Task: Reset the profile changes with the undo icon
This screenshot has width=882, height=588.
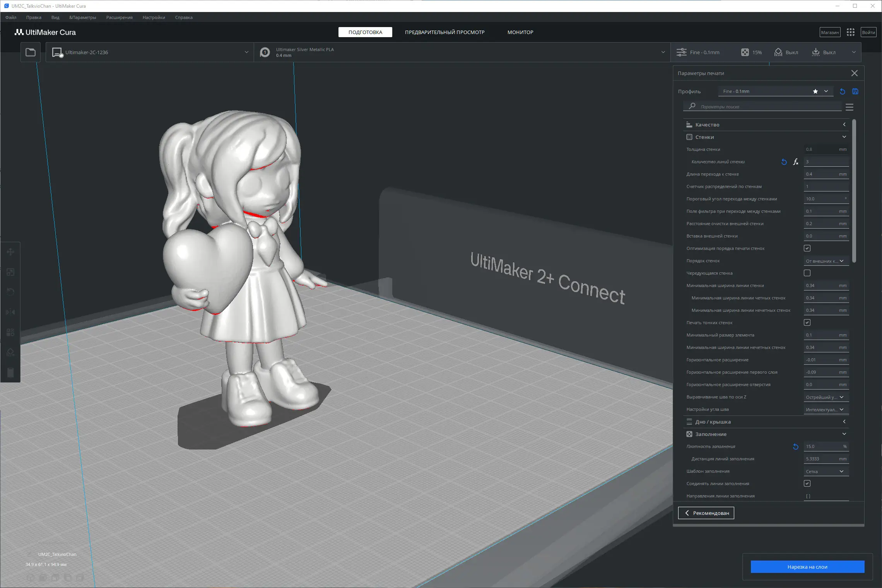Action: pyautogui.click(x=842, y=92)
